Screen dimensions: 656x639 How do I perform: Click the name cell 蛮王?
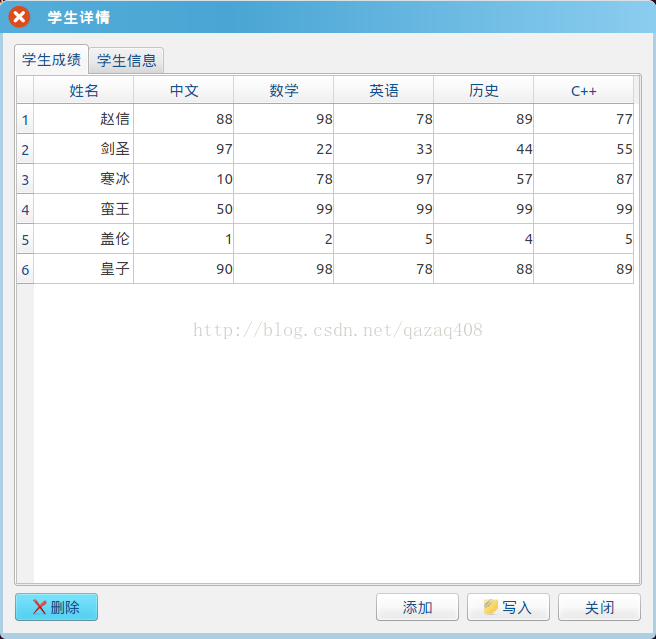click(84, 209)
